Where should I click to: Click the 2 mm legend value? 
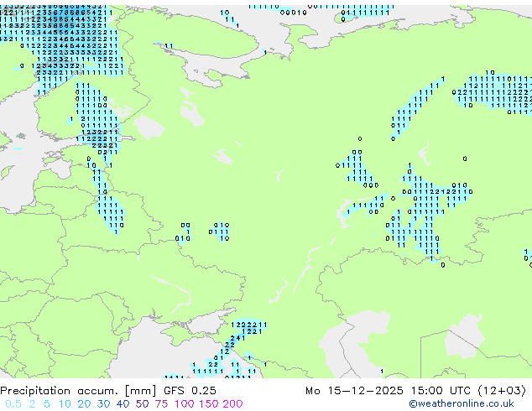tap(31, 404)
